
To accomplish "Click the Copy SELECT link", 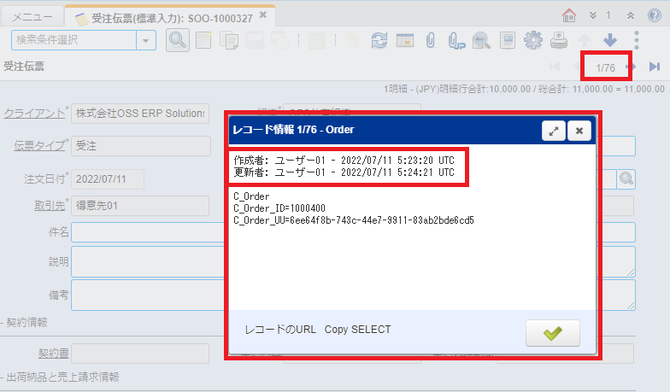I will tap(358, 330).
